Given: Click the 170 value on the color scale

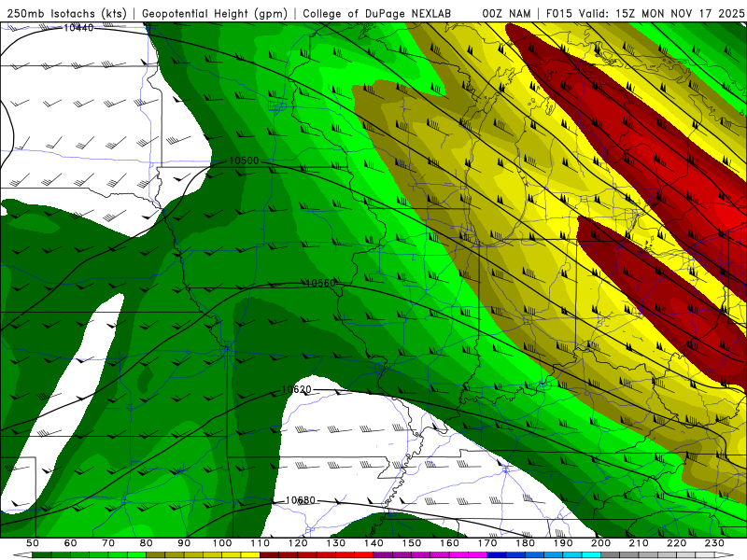Looking at the screenshot, I should pos(487,543).
